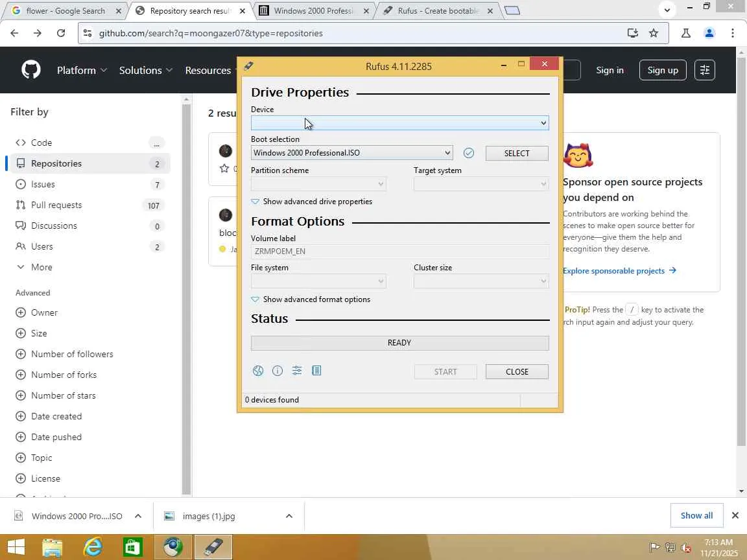This screenshot has width=747, height=560.
Task: View site information icon in address bar
Action: coord(88,33)
